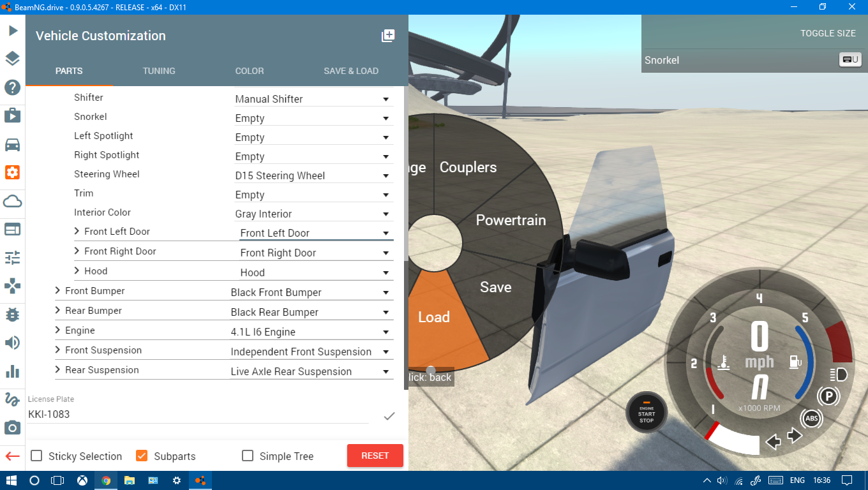868x490 pixels.
Task: Click the add-window icon beside Vehicle Customization
Action: point(388,36)
